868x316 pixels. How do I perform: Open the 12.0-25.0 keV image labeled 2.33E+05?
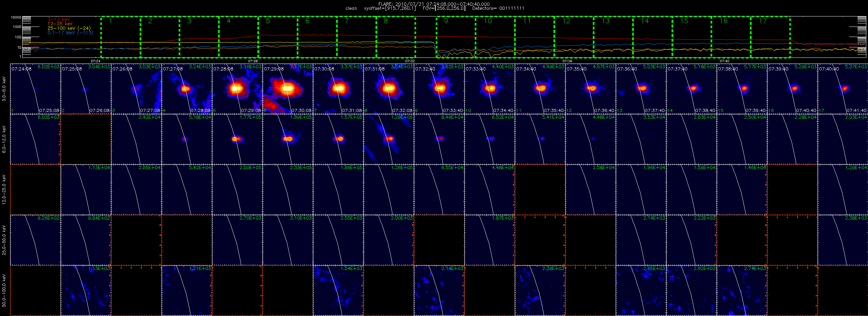click(288, 190)
